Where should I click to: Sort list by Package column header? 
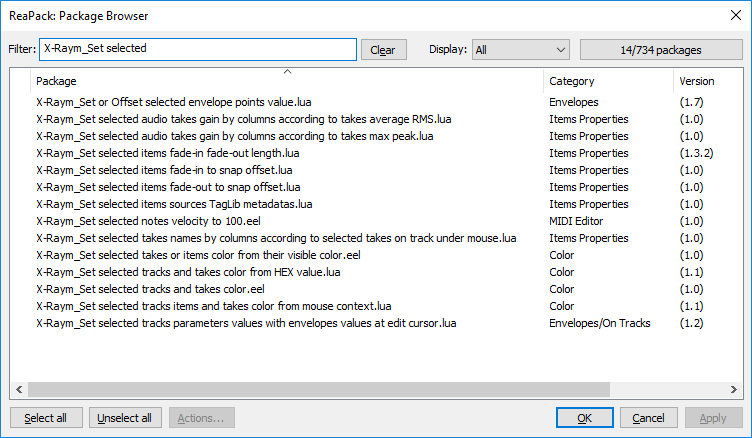click(x=286, y=81)
